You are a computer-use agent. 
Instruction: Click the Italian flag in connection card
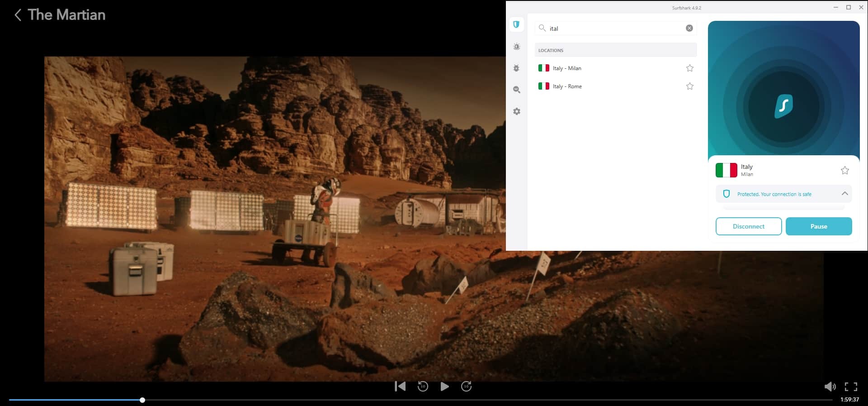(x=726, y=170)
